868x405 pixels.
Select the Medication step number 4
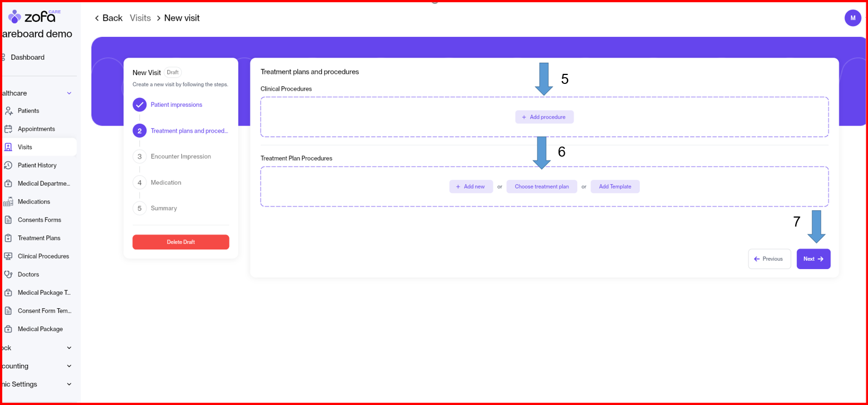pos(139,182)
